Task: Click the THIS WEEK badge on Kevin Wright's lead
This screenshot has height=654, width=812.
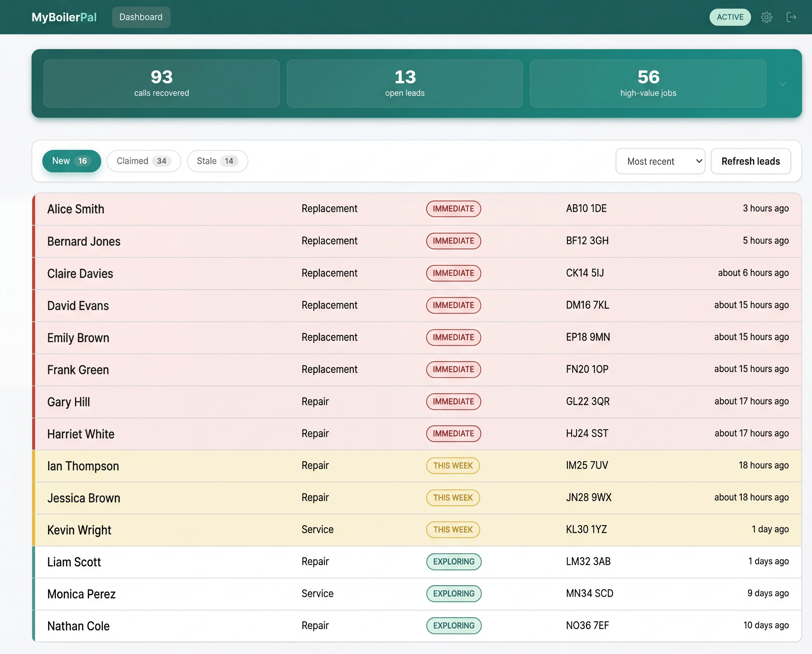Action: coord(453,529)
